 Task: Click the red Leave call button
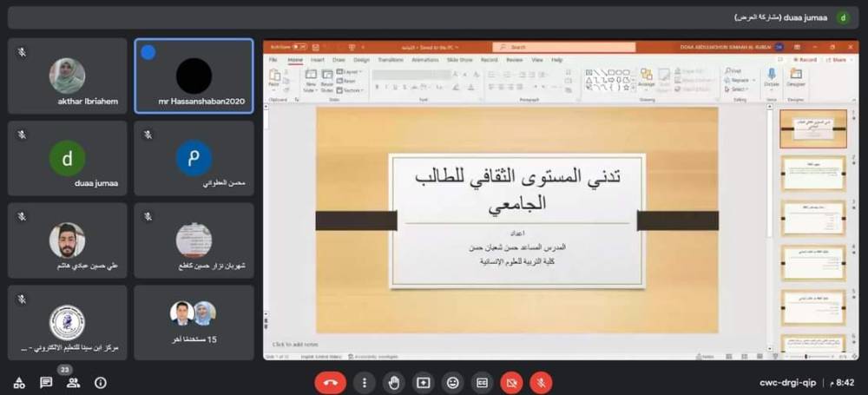tap(330, 382)
